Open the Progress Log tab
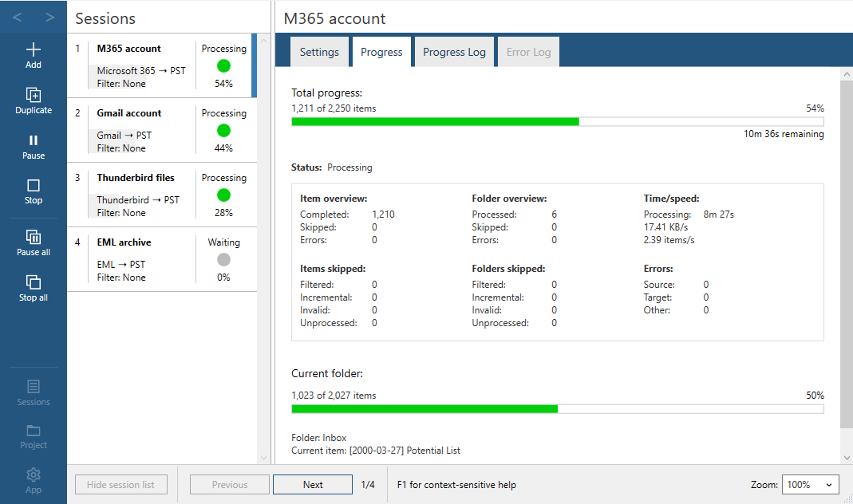853x504 pixels. coord(454,52)
